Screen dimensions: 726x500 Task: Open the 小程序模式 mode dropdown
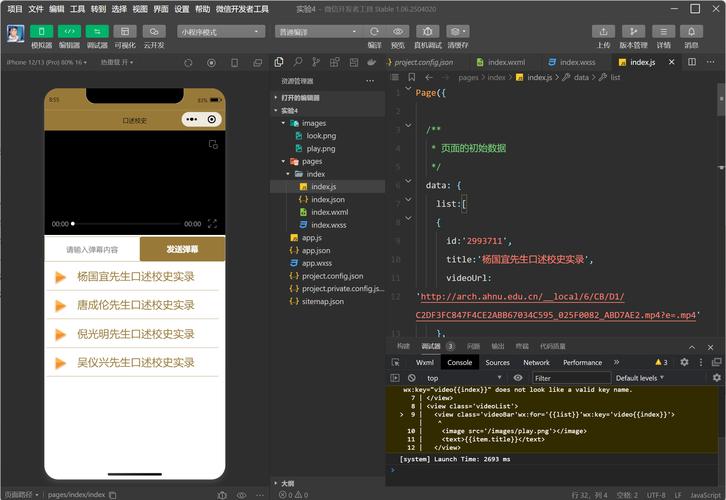click(218, 31)
